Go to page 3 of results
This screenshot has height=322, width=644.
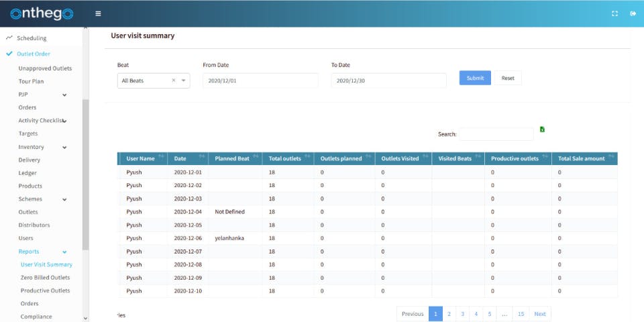462,314
